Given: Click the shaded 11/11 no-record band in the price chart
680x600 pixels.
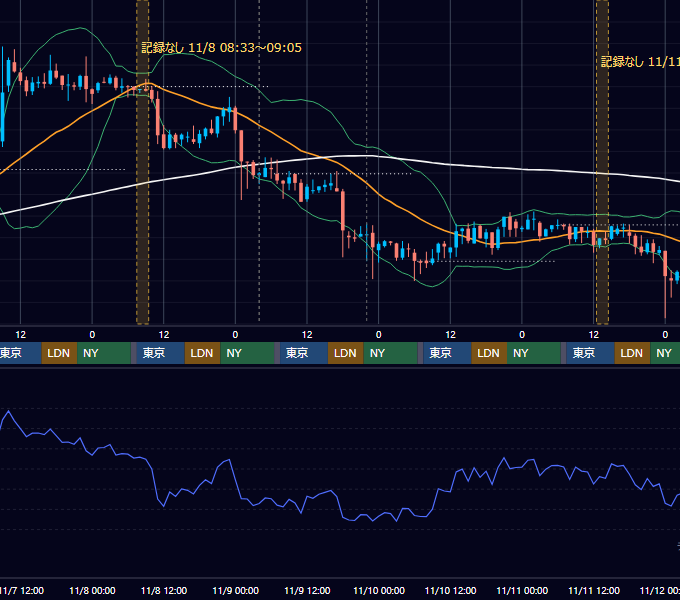Looking at the screenshot, I should [602, 162].
